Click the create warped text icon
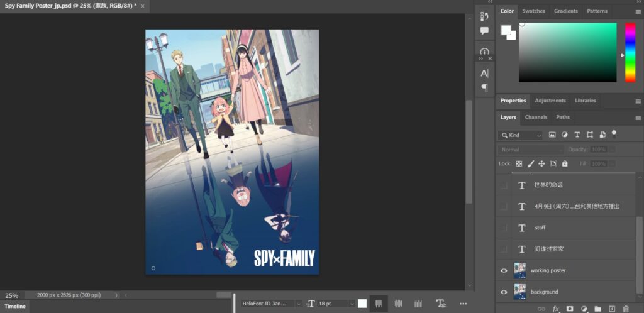 pyautogui.click(x=441, y=304)
